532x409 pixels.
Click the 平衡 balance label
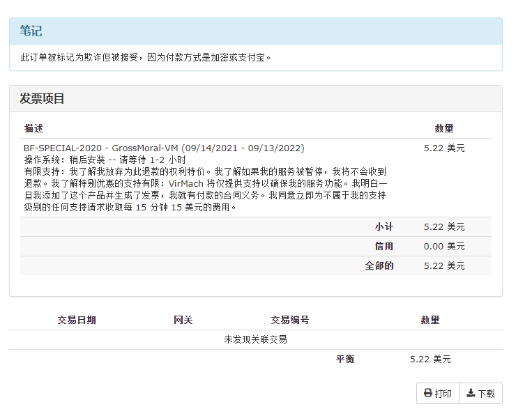[x=345, y=359]
